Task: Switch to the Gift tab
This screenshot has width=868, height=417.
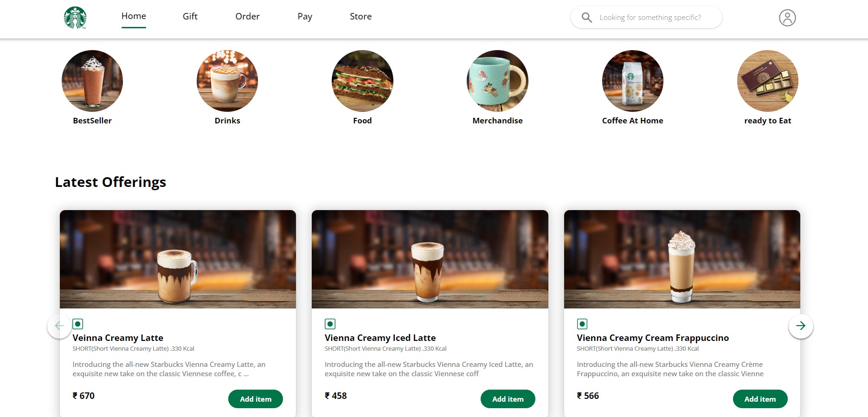Action: point(190,17)
